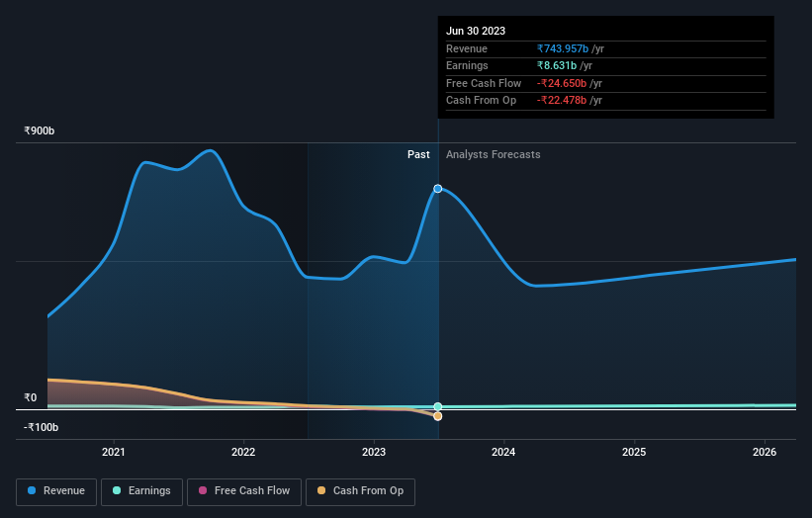This screenshot has height=518, width=812.
Task: Click the Earnings row label in tooltip
Action: tap(467, 65)
